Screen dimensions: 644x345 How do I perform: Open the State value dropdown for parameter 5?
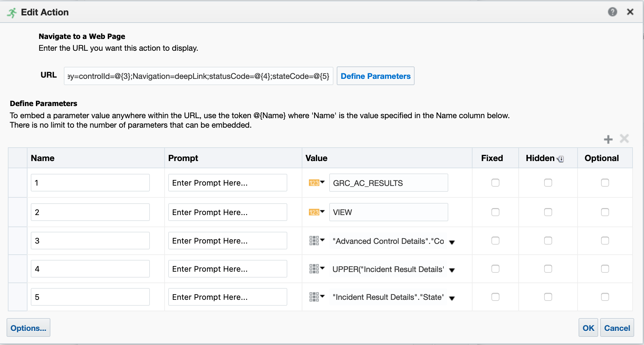point(452,299)
